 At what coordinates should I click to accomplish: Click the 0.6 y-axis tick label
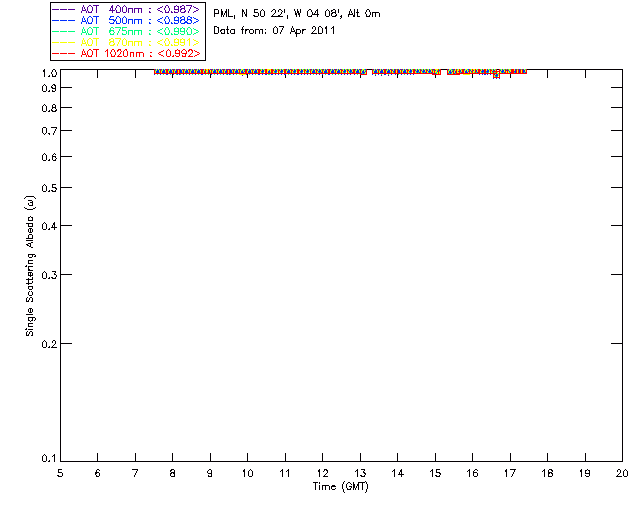pyautogui.click(x=49, y=157)
